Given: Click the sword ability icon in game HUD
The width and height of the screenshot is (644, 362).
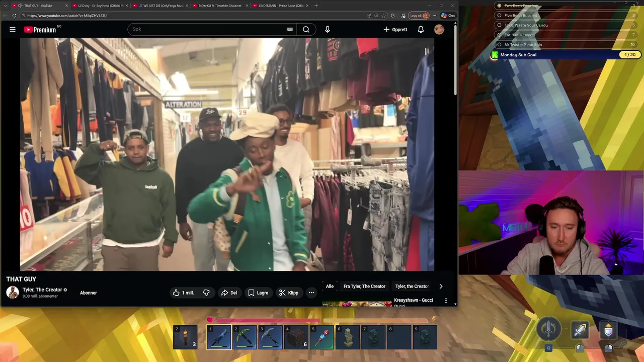Looking at the screenshot, I should 580,330.
